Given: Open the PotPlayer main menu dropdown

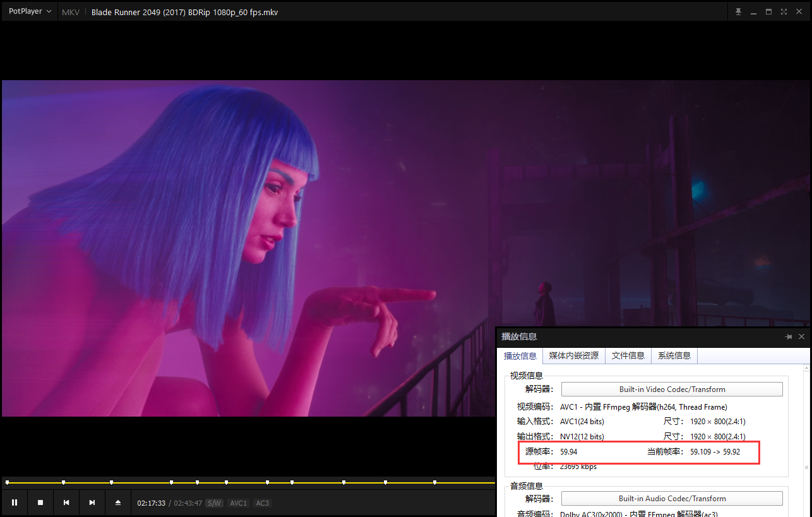Looking at the screenshot, I should click(x=30, y=11).
